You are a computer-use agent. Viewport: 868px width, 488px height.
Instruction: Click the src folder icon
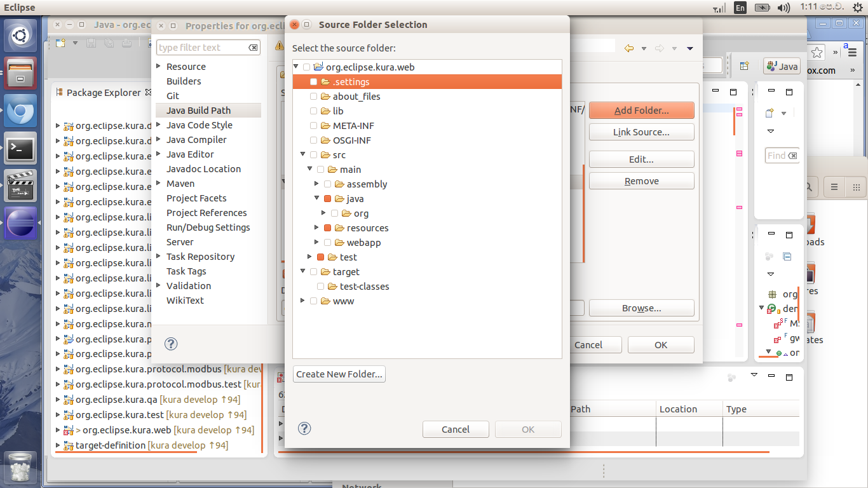click(x=325, y=155)
